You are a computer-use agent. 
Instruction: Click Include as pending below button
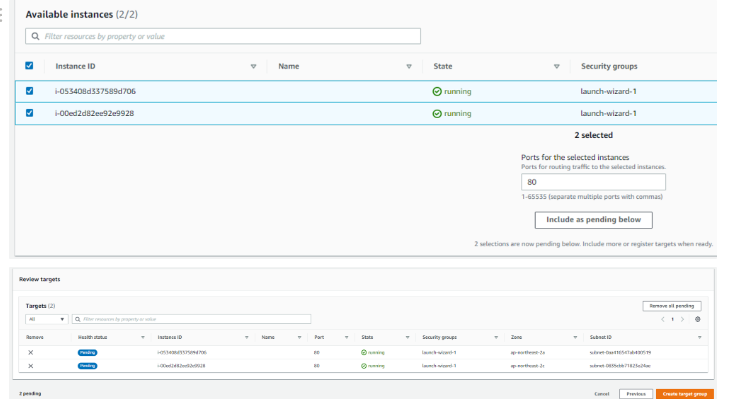click(594, 220)
